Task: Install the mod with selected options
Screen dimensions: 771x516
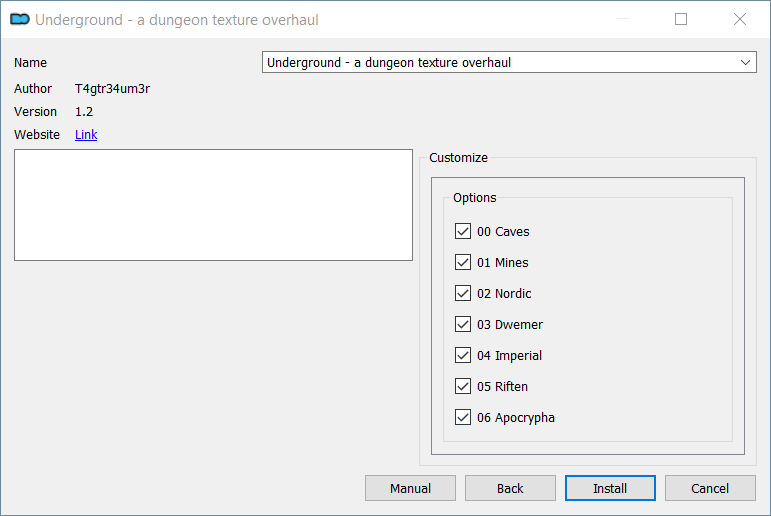Action: pos(610,488)
